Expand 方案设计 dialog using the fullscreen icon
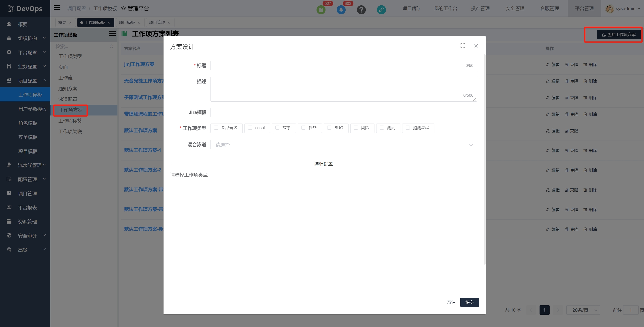The image size is (644, 327). pos(463,45)
